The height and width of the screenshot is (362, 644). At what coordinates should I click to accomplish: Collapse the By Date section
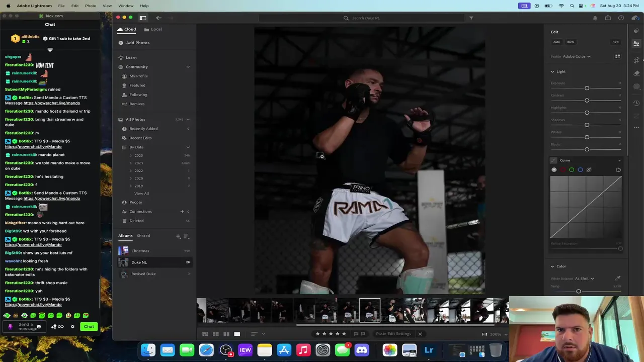click(188, 147)
